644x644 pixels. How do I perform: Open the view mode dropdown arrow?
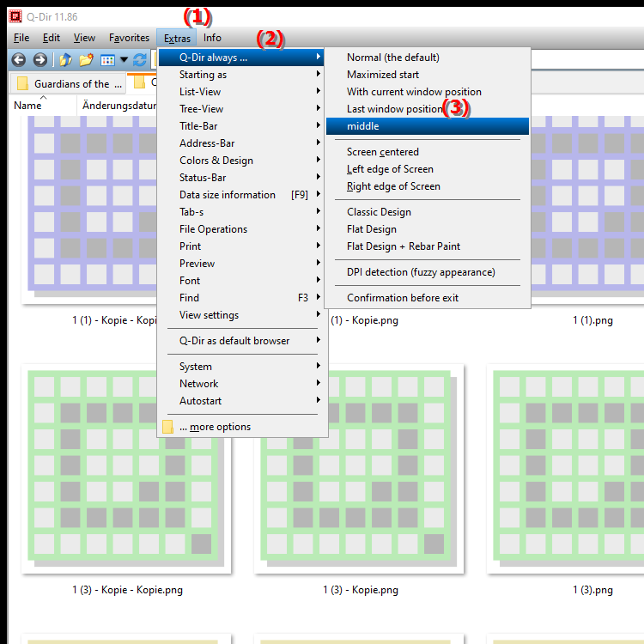point(124,60)
